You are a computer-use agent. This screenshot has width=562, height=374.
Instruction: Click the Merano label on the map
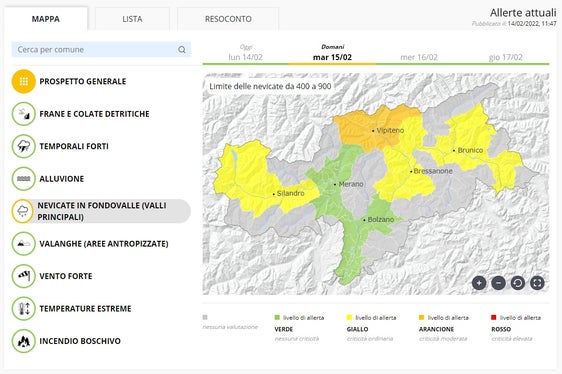point(351,184)
